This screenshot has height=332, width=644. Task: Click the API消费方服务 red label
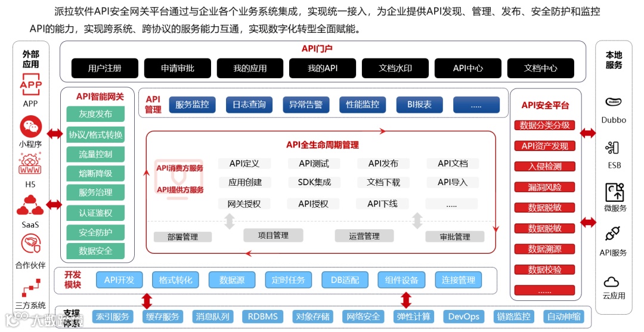point(179,168)
